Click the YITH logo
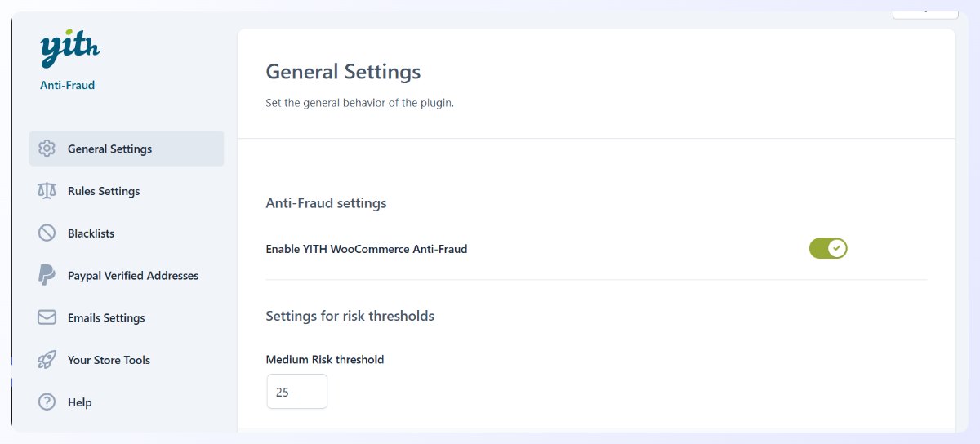Viewport: 980px width, 444px height. click(x=70, y=50)
